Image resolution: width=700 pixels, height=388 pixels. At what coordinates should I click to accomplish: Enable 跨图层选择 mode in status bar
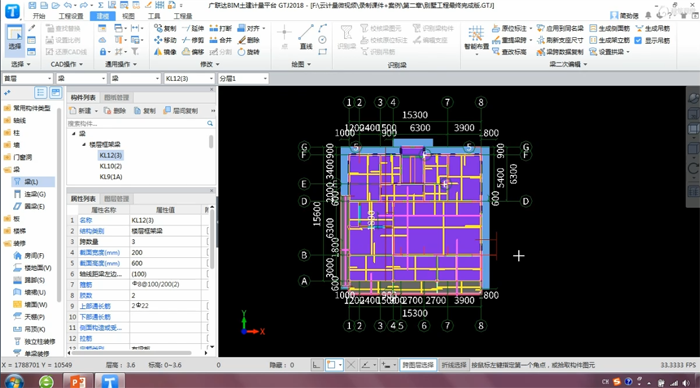(418, 365)
